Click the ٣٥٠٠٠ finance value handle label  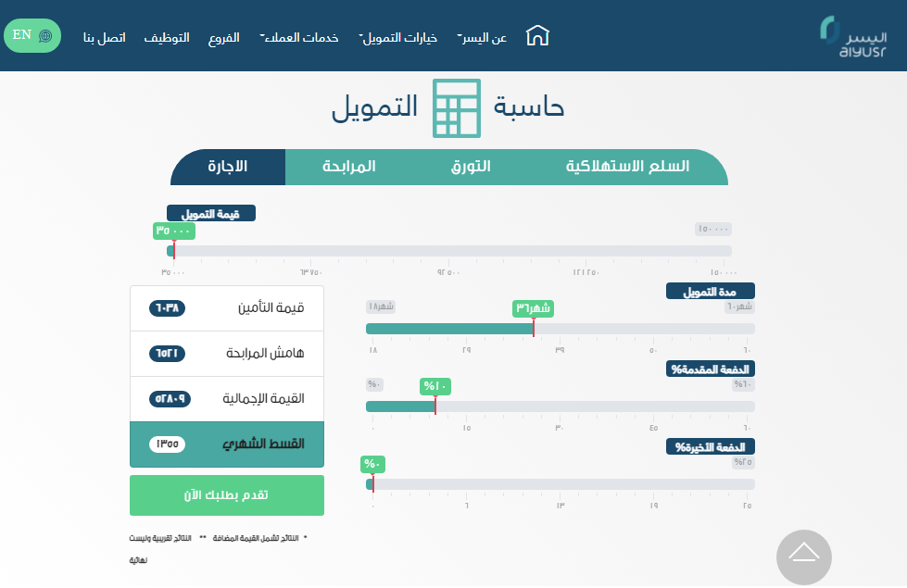click(174, 231)
